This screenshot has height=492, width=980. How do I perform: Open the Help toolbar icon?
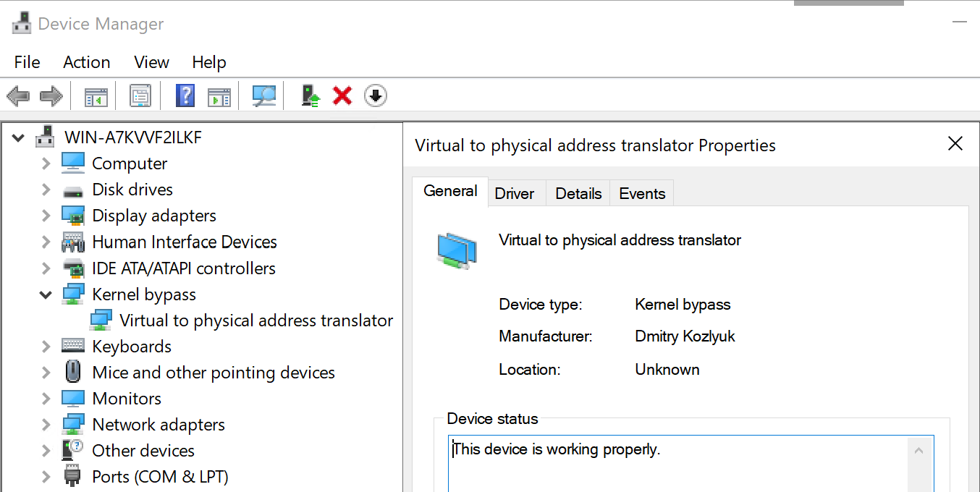point(185,95)
